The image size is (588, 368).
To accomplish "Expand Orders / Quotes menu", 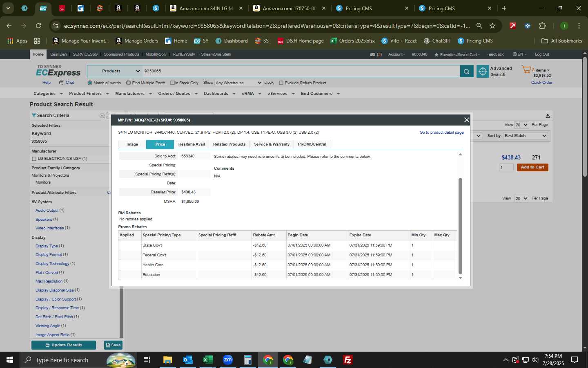I will tap(178, 94).
